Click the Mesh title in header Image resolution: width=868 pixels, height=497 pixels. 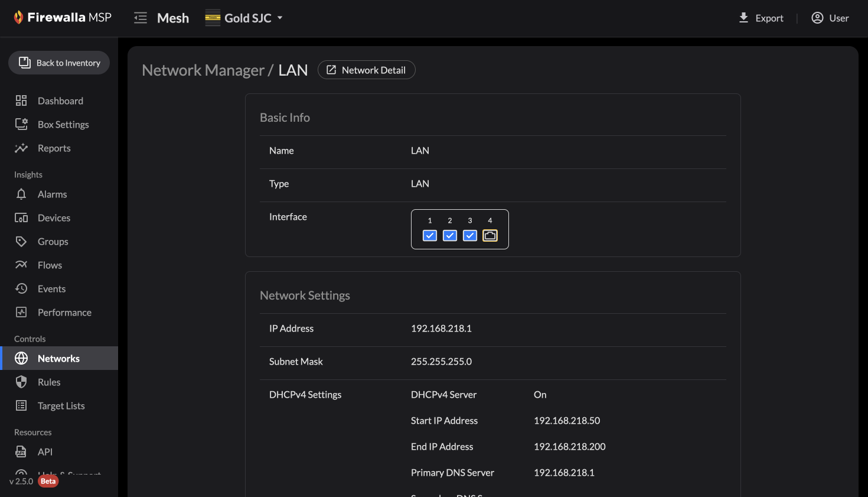pyautogui.click(x=173, y=18)
